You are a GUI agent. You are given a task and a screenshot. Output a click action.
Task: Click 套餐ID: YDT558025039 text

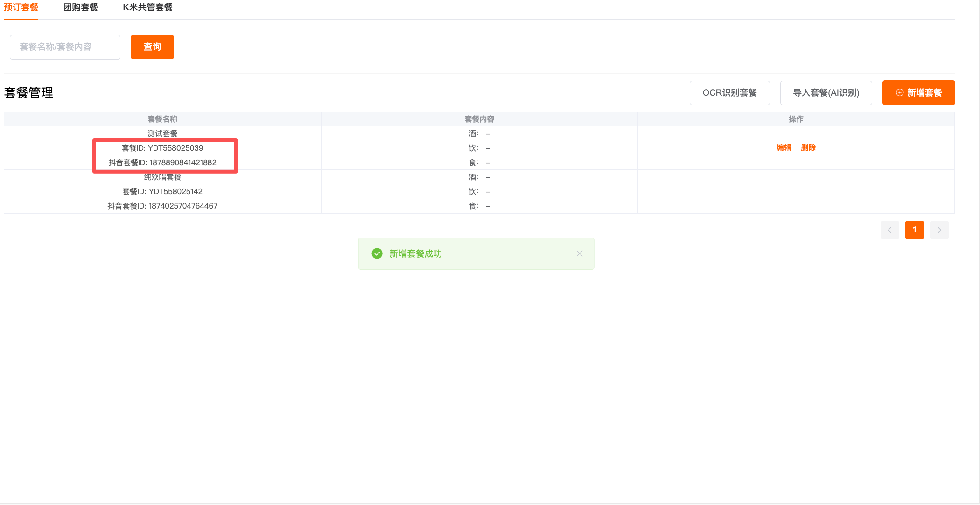pyautogui.click(x=162, y=148)
